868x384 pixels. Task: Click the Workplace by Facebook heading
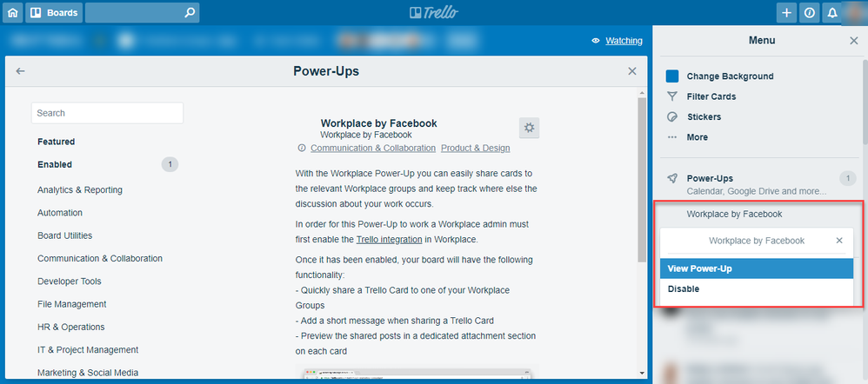pyautogui.click(x=378, y=123)
